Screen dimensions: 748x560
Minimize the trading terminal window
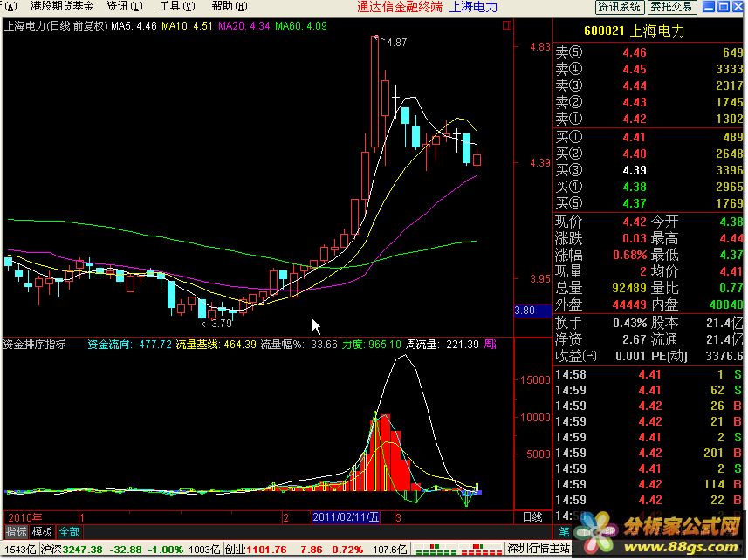click(x=710, y=7)
